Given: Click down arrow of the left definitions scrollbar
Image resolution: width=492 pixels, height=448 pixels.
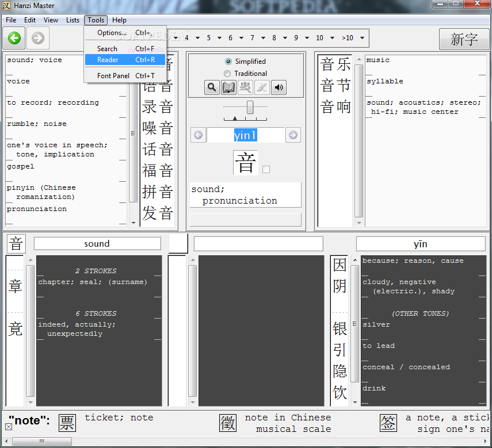Looking at the screenshot, I should coord(134,223).
